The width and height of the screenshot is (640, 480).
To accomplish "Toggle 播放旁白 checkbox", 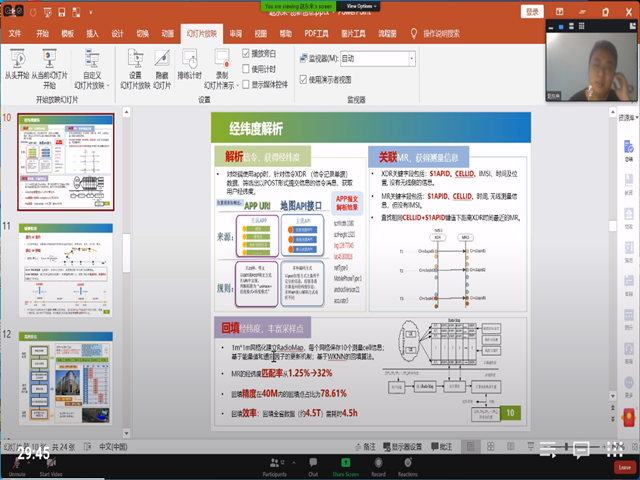I will click(x=246, y=52).
